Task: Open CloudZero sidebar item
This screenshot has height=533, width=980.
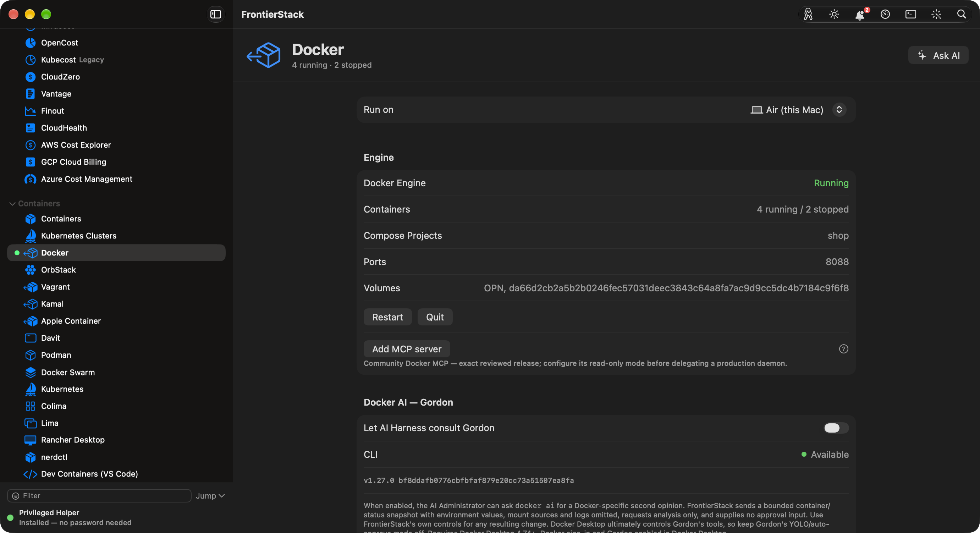Action: click(116, 77)
